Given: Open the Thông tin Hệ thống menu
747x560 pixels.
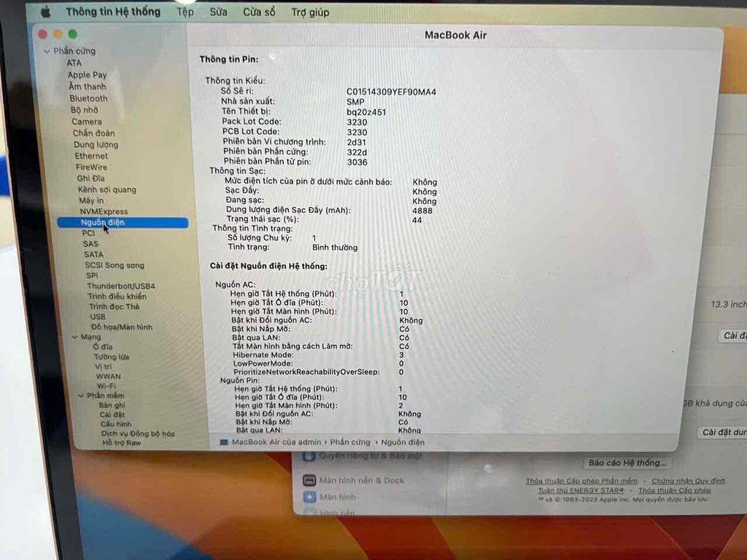Looking at the screenshot, I should click(x=113, y=12).
